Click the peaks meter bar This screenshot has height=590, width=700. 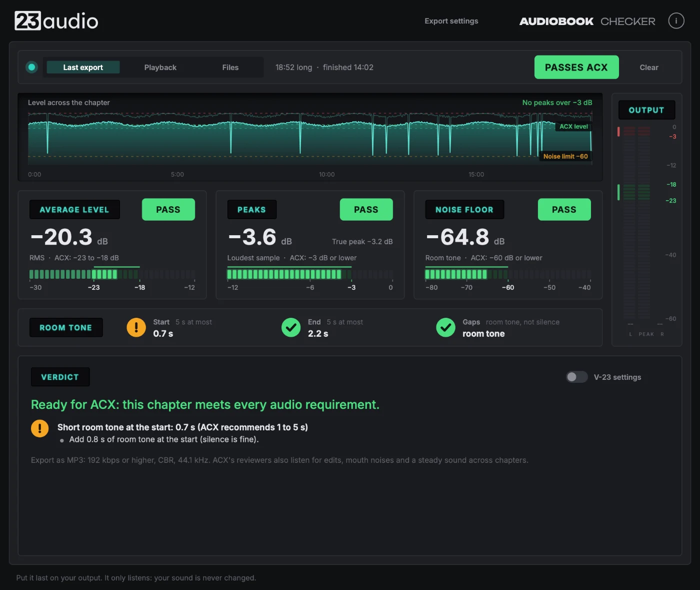coord(310,274)
